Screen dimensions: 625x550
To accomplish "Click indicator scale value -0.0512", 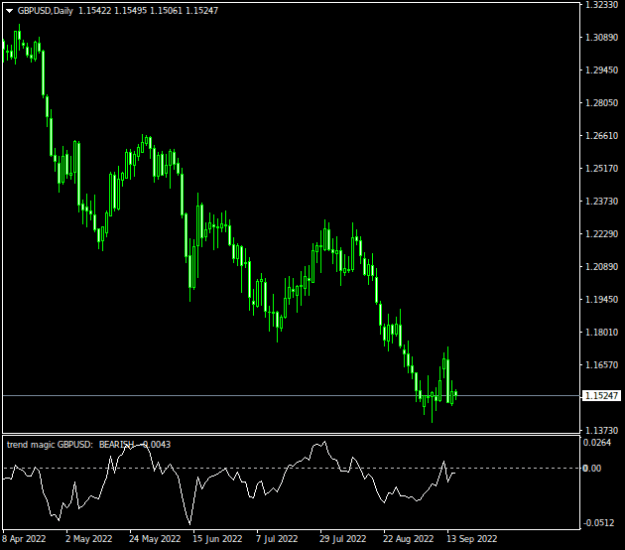I will pos(599,523).
